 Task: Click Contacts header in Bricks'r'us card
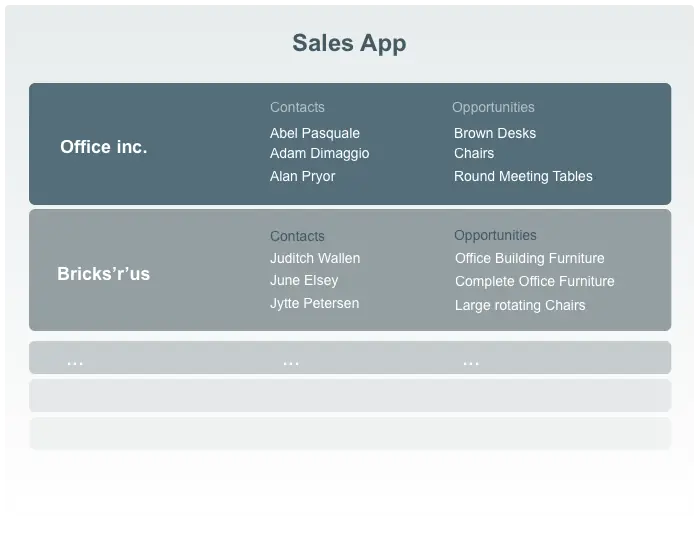click(297, 236)
